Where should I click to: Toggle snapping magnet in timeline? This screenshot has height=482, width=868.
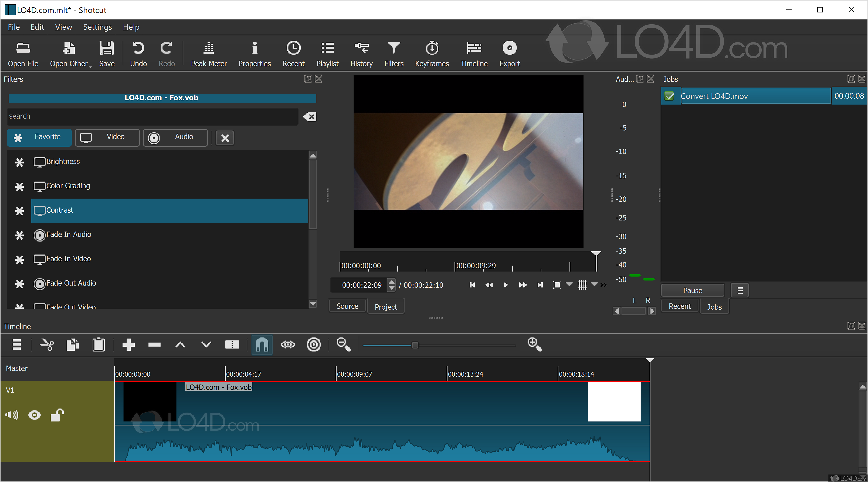click(x=262, y=344)
